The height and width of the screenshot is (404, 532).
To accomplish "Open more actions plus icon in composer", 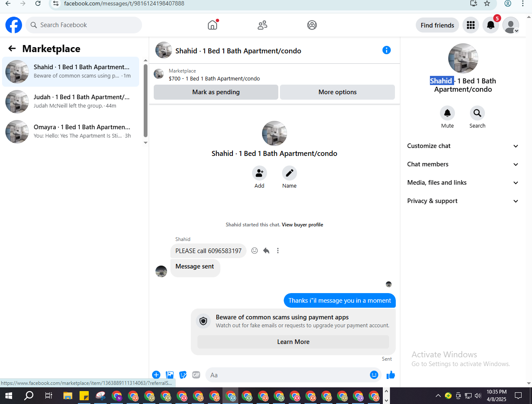I will tap(156, 375).
